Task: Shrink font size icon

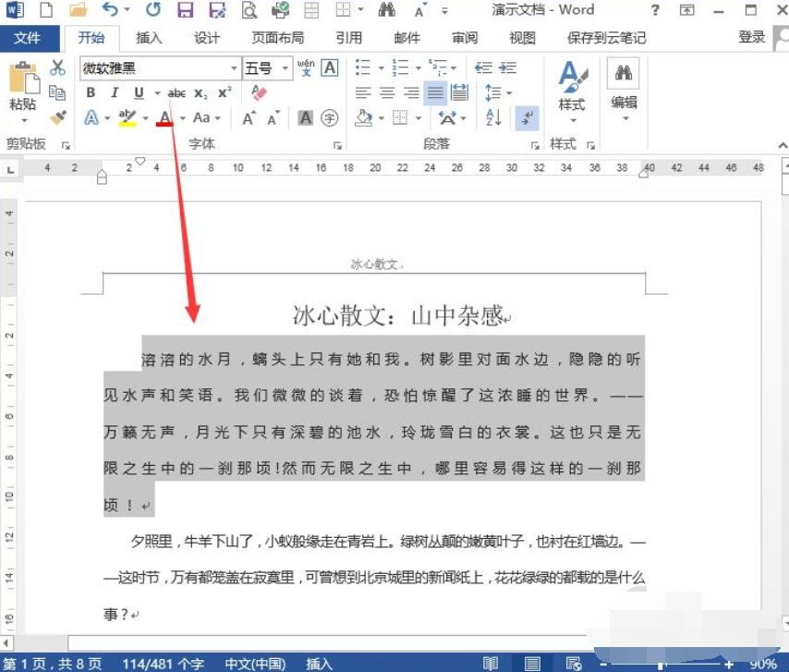Action: [273, 118]
